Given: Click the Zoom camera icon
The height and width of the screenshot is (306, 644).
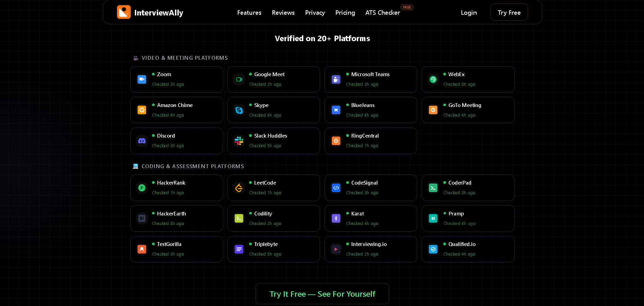Looking at the screenshot, I should 142,79.
